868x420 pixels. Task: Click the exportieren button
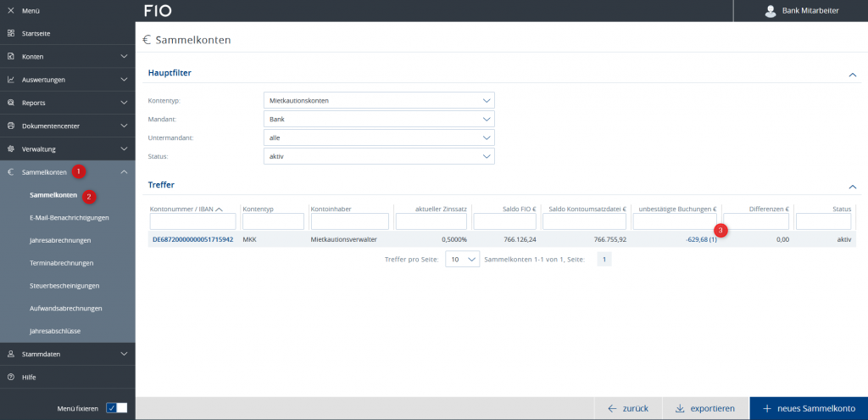[x=705, y=408]
